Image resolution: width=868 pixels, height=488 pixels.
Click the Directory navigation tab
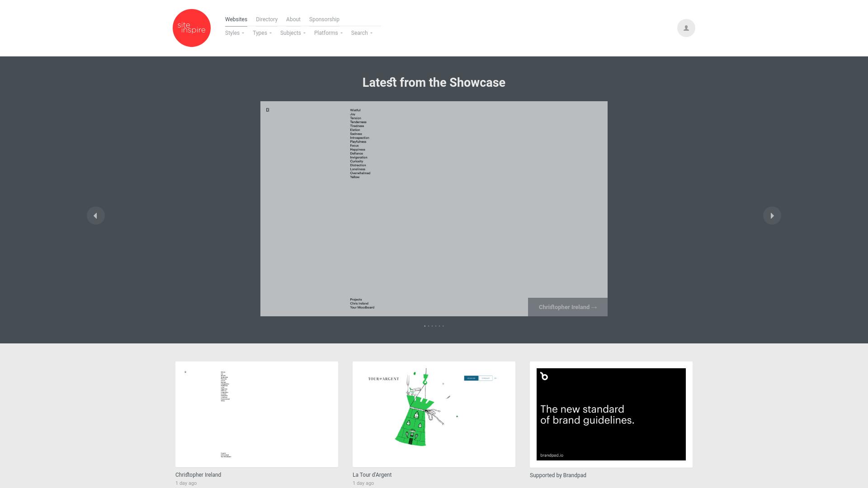click(266, 19)
